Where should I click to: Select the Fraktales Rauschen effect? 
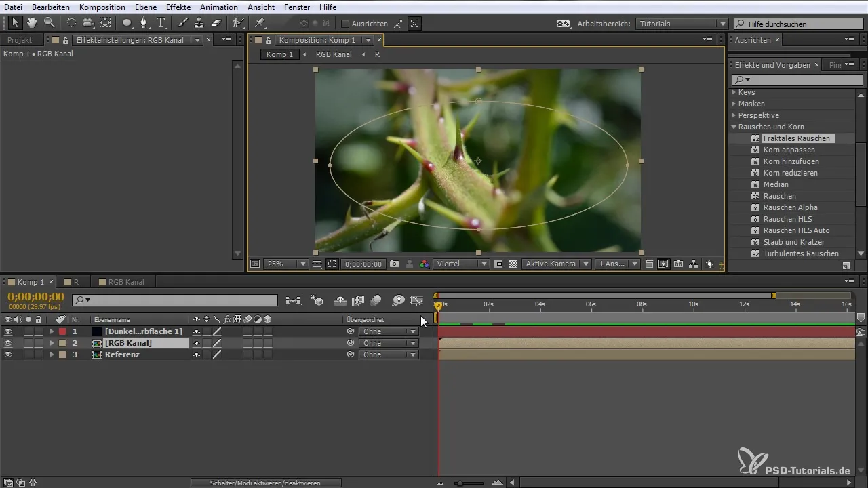click(796, 138)
